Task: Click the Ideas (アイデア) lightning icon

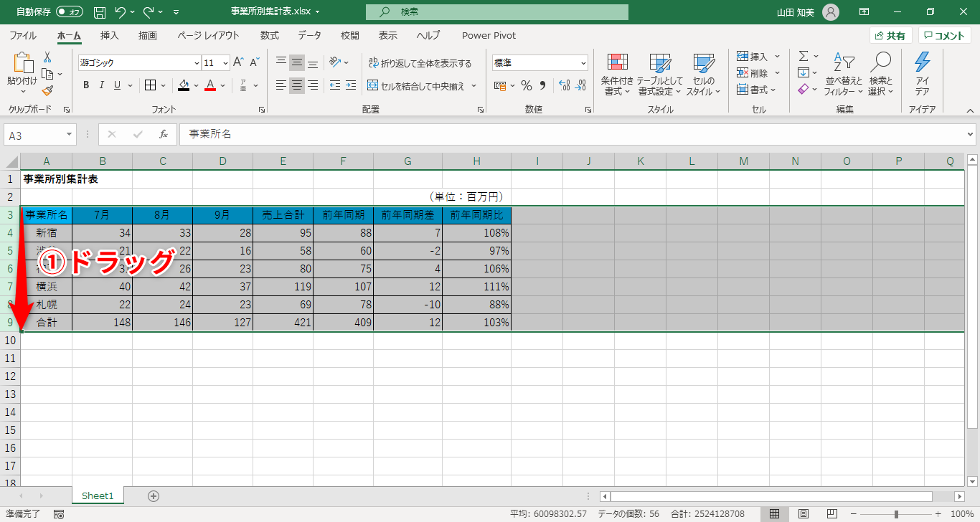Action: (x=923, y=75)
